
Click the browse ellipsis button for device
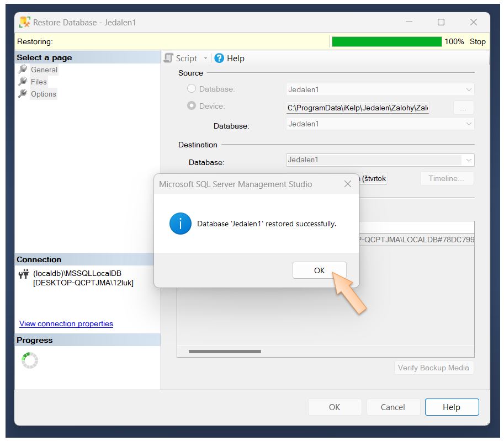[463, 108]
